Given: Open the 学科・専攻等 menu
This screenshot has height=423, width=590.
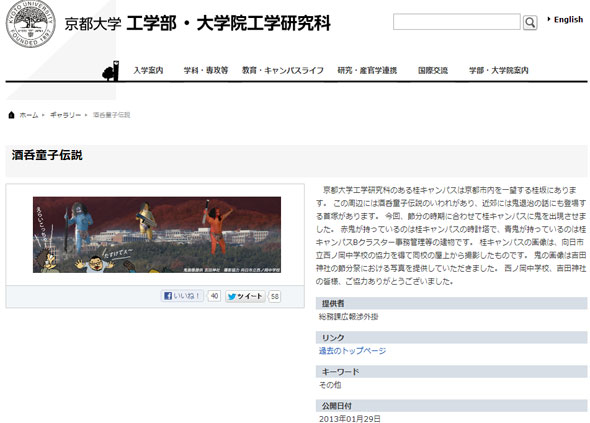Looking at the screenshot, I should click(206, 70).
